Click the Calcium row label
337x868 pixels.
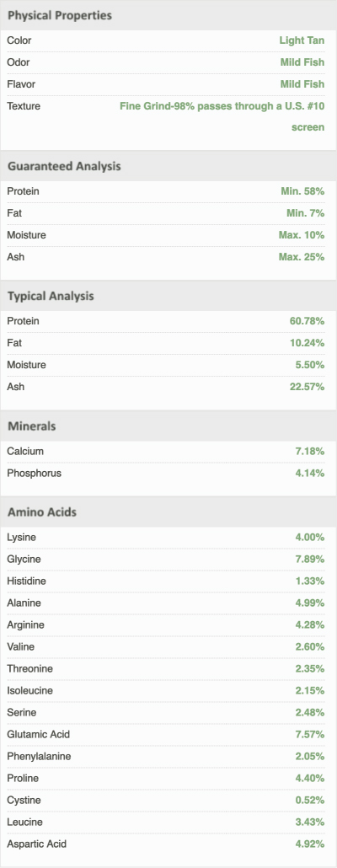tap(25, 451)
